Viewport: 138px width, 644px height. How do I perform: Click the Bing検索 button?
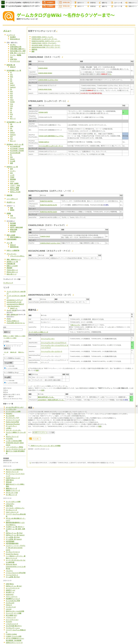pyautogui.click(x=8, y=377)
